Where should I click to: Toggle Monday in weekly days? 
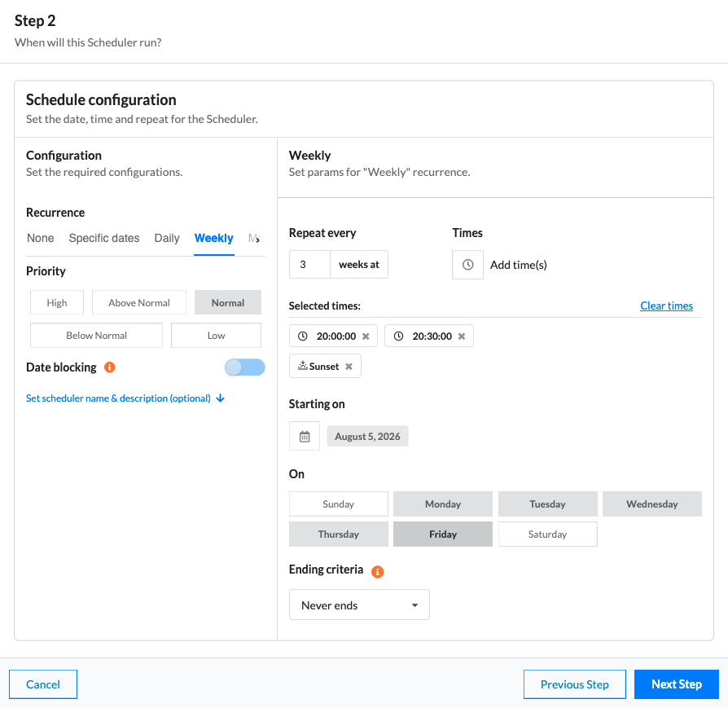(443, 504)
